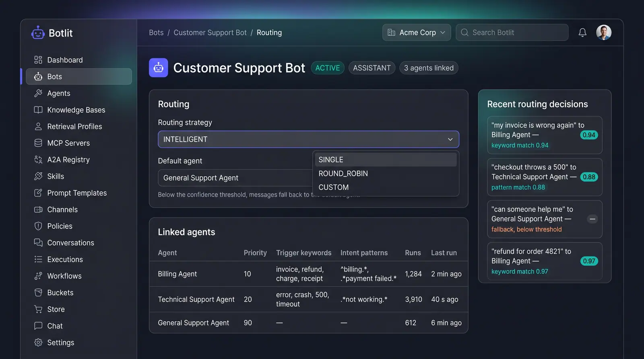Click the Skills puzzle icon
Viewport: 644px width, 359px height.
coord(38,176)
